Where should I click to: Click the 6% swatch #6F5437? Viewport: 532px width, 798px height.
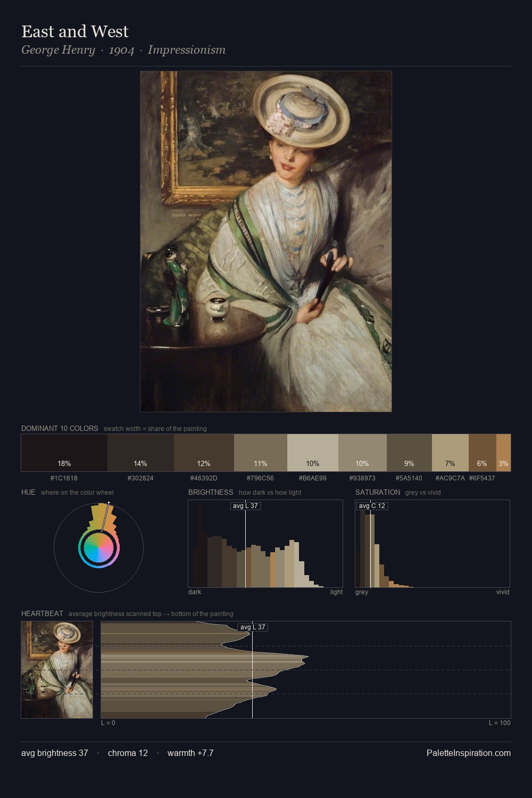click(483, 453)
